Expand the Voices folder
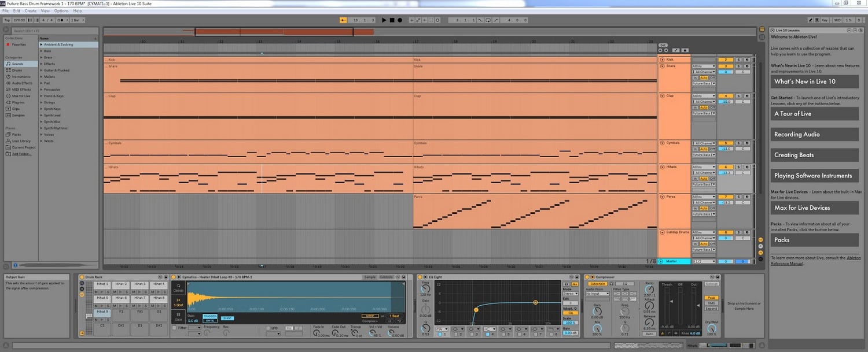 tap(41, 135)
